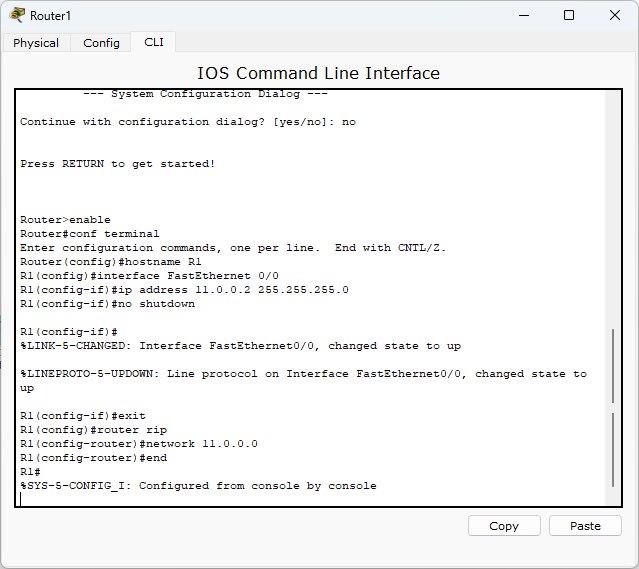Click the '%LINK-5-CHANGED' message line

[240, 346]
